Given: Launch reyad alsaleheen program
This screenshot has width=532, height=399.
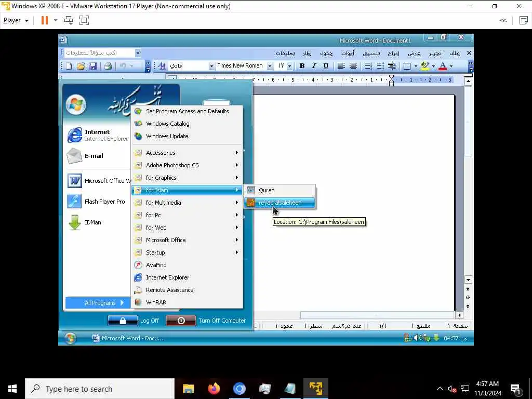Looking at the screenshot, I should (x=280, y=203).
